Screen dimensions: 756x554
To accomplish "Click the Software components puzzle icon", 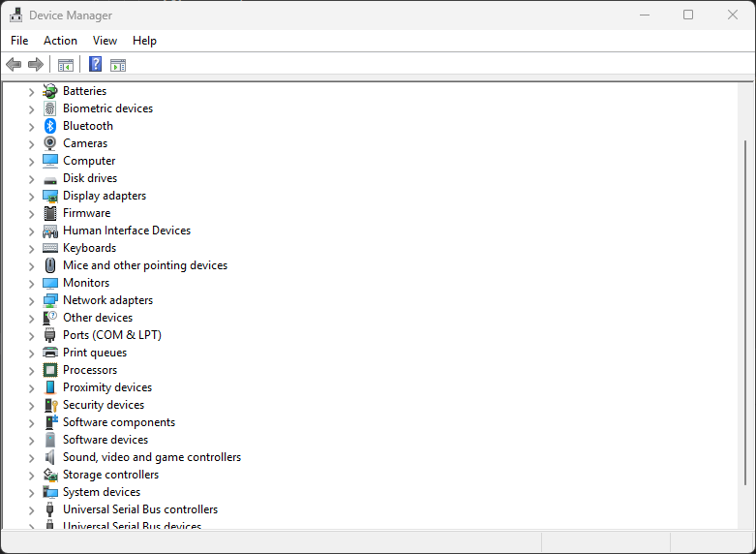I will [x=50, y=421].
